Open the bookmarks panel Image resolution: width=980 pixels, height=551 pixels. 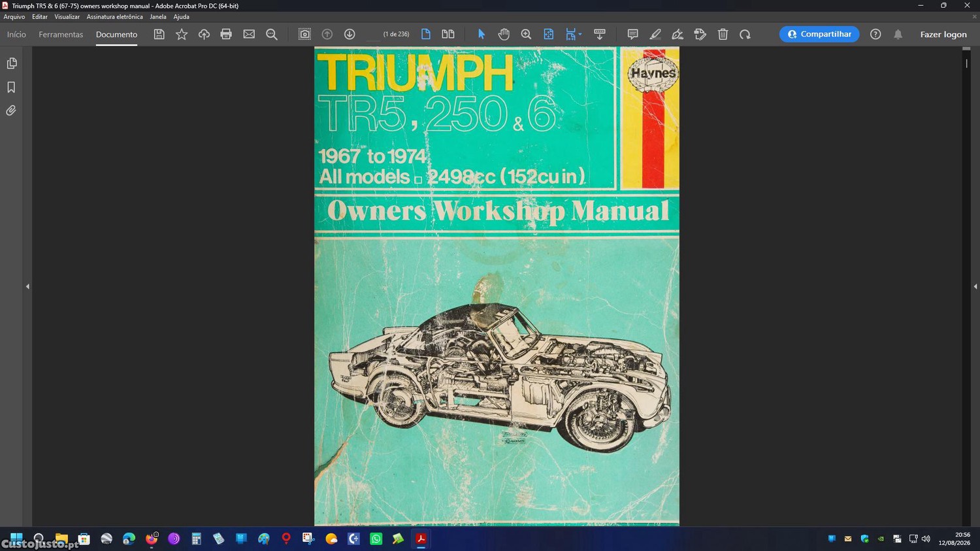[x=11, y=87]
